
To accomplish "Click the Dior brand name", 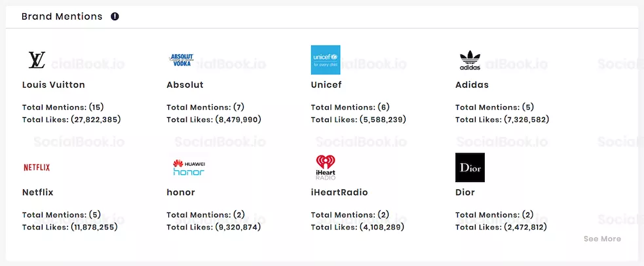I will [465, 193].
